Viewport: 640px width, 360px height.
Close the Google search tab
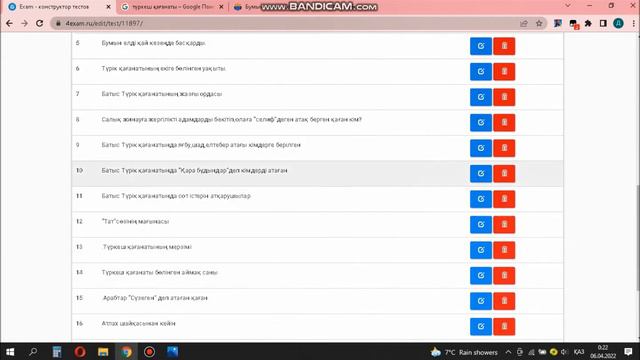tap(221, 7)
